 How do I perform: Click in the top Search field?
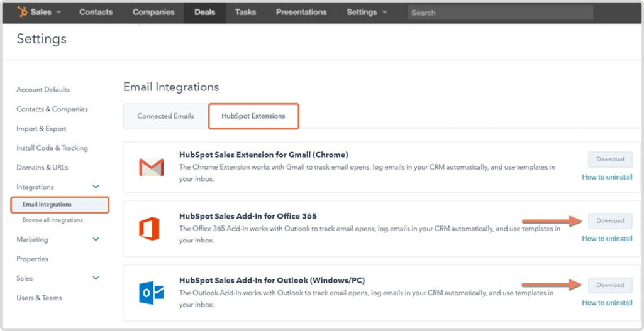[500, 13]
